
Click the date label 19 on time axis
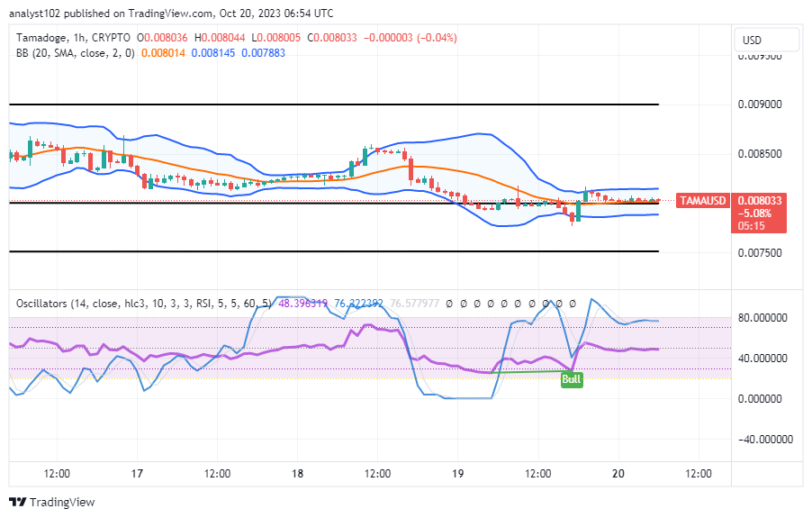tap(458, 474)
